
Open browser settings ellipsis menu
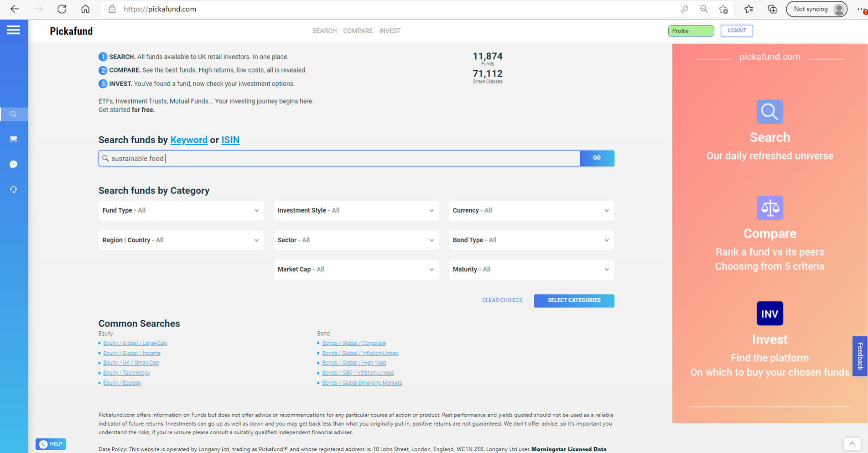click(x=861, y=9)
